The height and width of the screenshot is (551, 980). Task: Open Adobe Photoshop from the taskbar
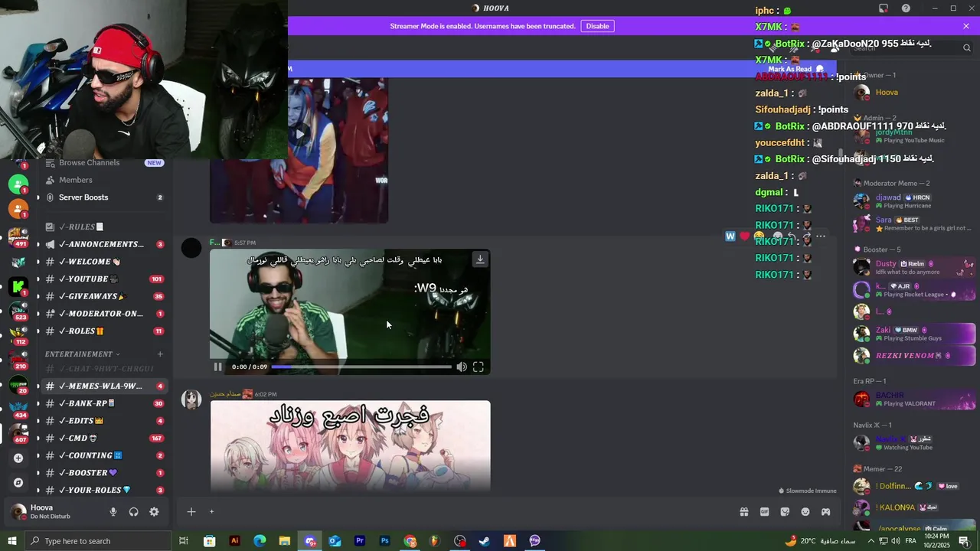coord(385,541)
